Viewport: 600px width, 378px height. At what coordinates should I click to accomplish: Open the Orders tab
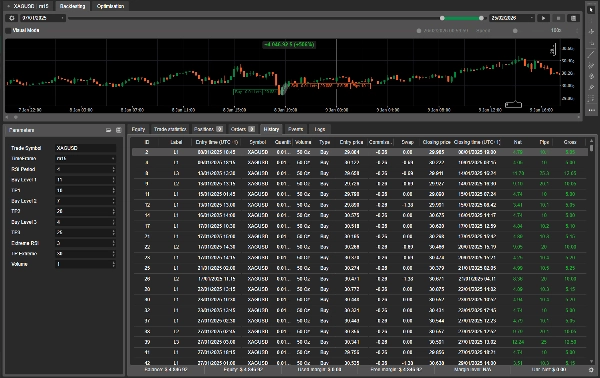pos(242,129)
